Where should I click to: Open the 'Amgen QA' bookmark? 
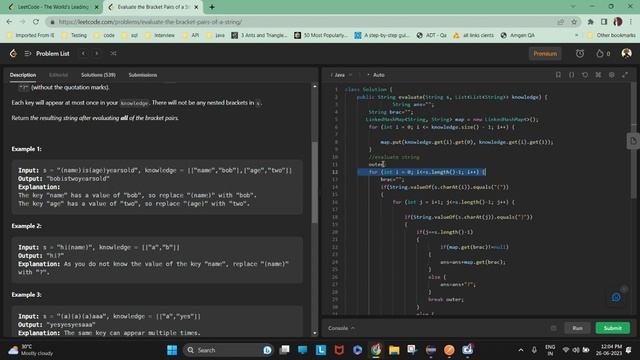point(518,36)
